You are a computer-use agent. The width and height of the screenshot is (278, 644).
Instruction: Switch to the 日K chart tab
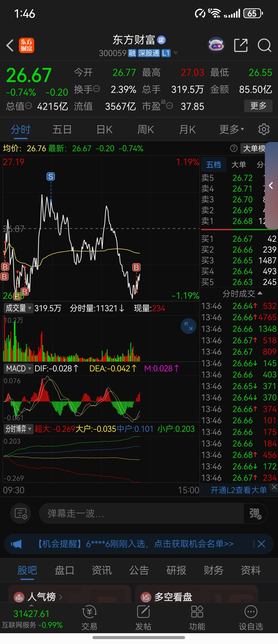[105, 129]
